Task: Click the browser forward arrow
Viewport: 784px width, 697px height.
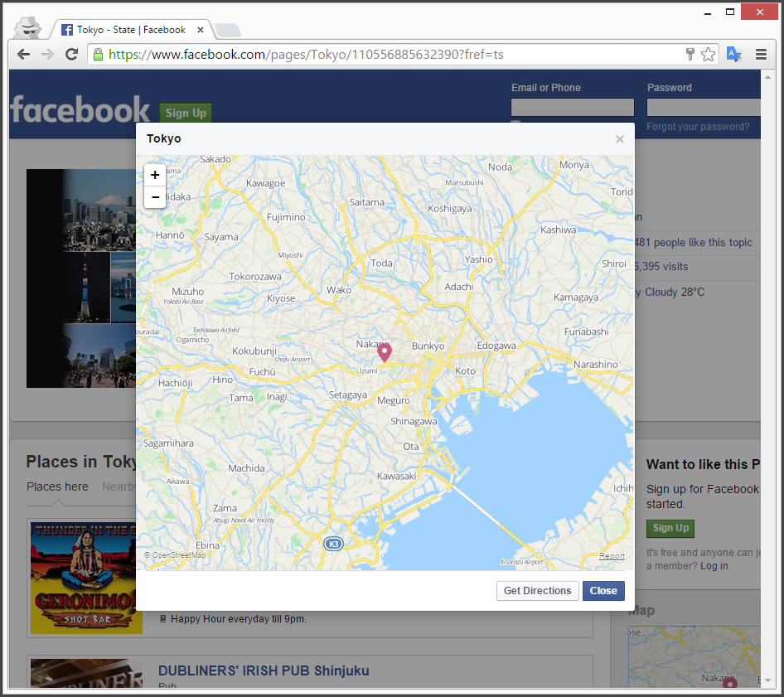Action: (x=47, y=54)
